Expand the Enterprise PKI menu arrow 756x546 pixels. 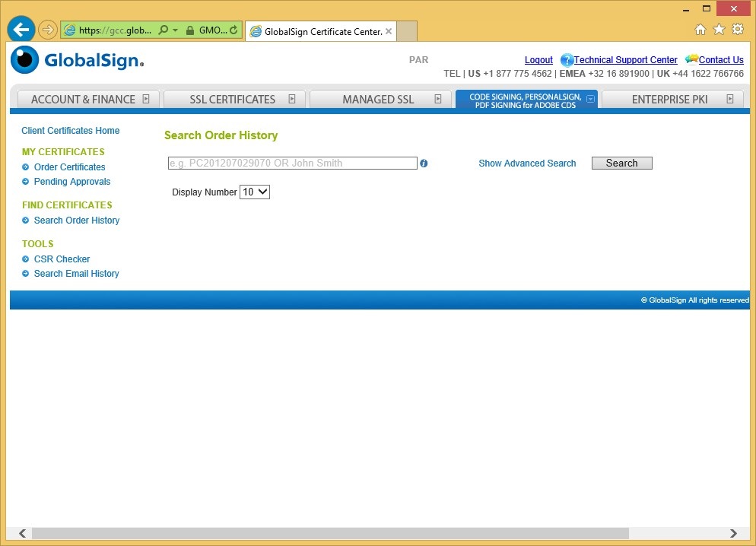click(x=730, y=99)
